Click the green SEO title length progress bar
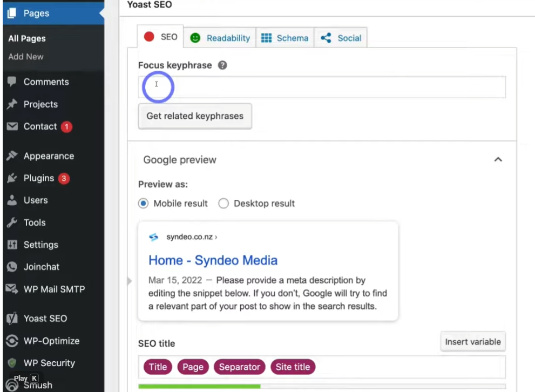535x392 pixels. (x=199, y=386)
